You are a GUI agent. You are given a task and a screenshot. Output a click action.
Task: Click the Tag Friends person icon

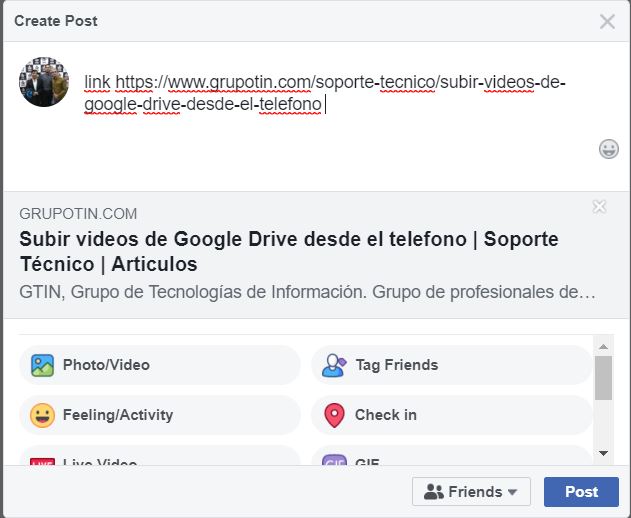pos(334,365)
